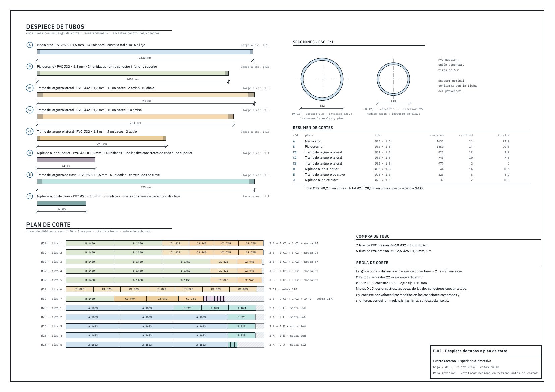Click the "1633 mm" dimension label
The height and width of the screenshot is (392, 555).
point(145,58)
